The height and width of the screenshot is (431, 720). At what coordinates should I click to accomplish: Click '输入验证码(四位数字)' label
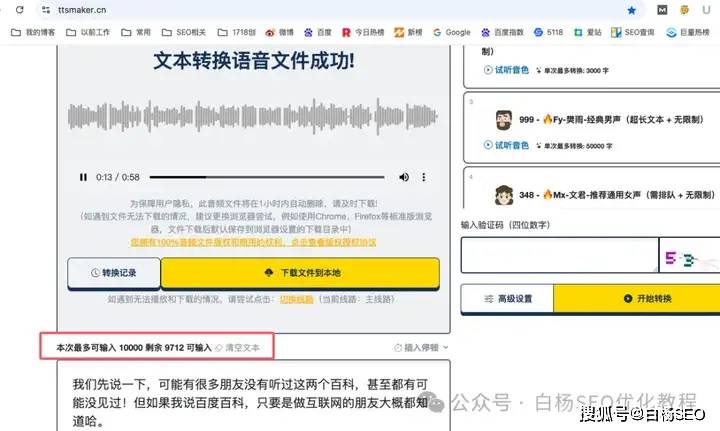506,225
